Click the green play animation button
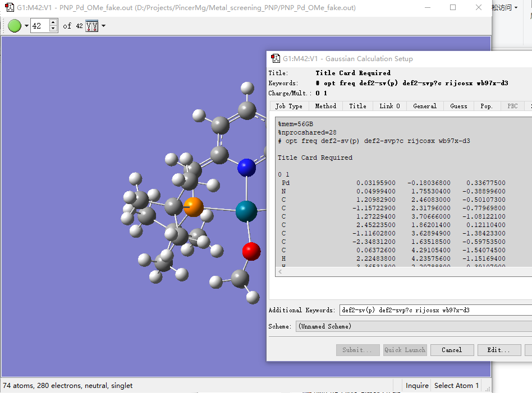Viewport: 532px width, 393px height. pyautogui.click(x=15, y=26)
